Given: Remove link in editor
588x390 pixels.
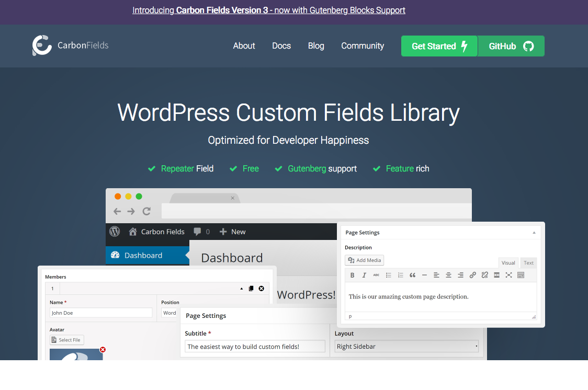Looking at the screenshot, I should pos(484,275).
